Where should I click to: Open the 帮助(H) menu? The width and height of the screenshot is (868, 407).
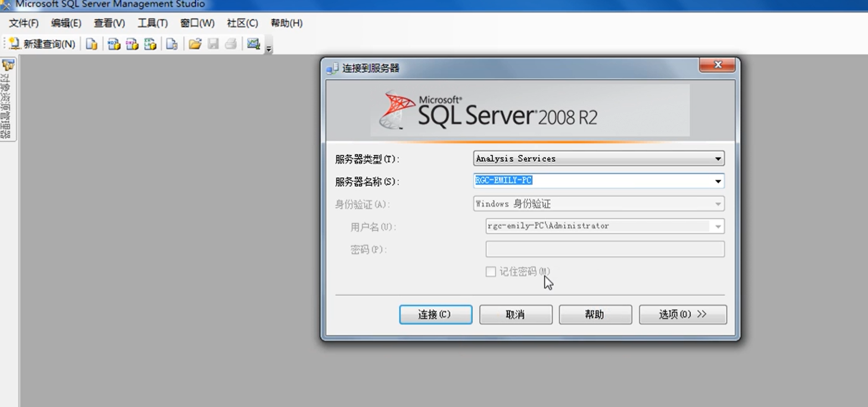click(x=287, y=23)
